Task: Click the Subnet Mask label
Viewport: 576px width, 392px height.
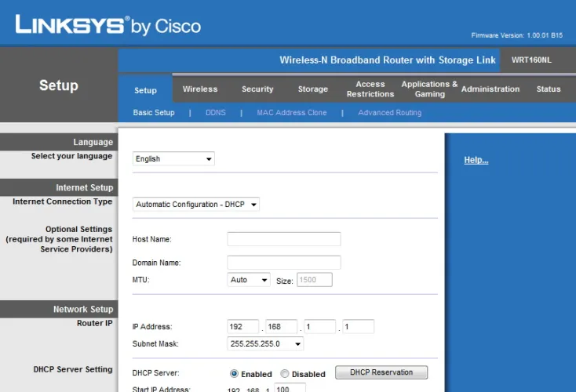Action: pos(155,344)
